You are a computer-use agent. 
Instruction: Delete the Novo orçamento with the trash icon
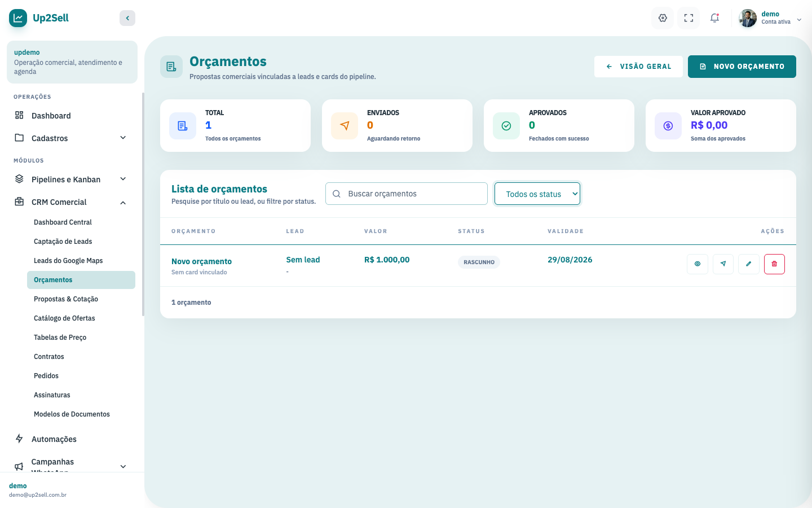click(774, 264)
